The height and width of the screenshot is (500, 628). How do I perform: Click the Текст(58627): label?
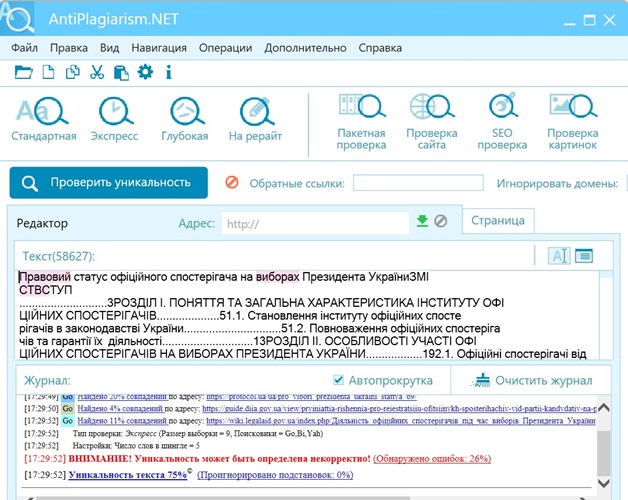point(58,256)
